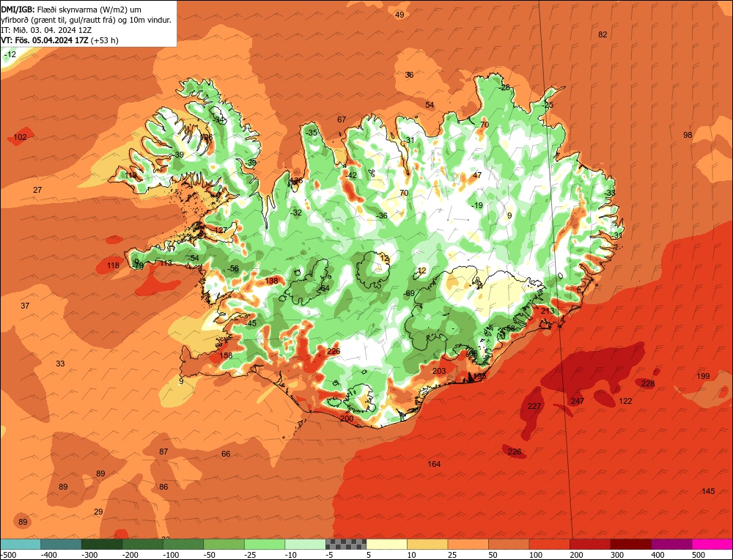Click the flux value '82' on the map
Viewport: 733px width, 560px height.
click(603, 34)
